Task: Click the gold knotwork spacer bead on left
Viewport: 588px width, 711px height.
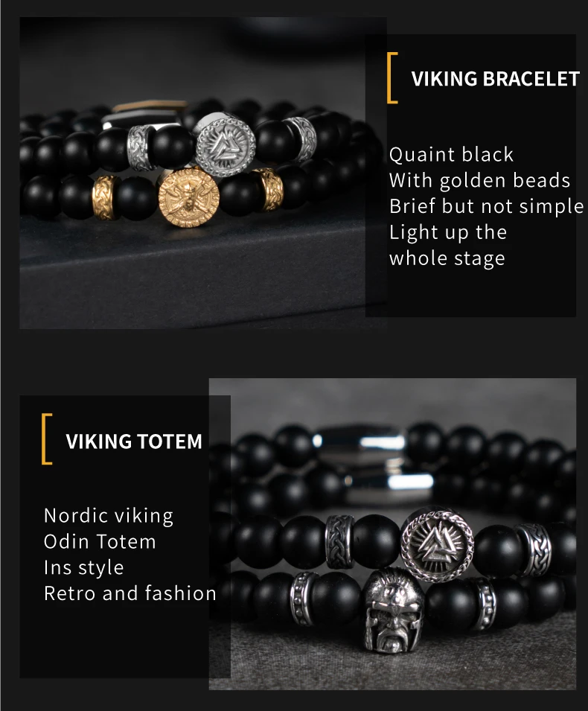Action: (106, 198)
